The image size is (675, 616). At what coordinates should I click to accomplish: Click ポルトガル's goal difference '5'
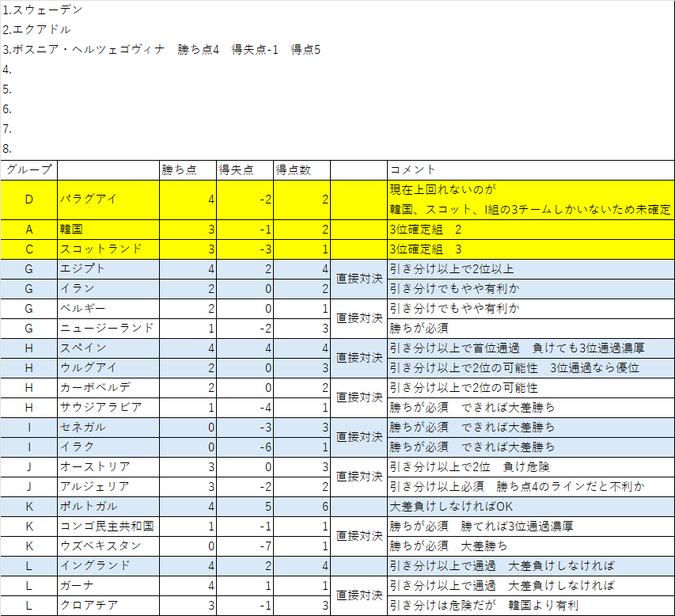245,507
